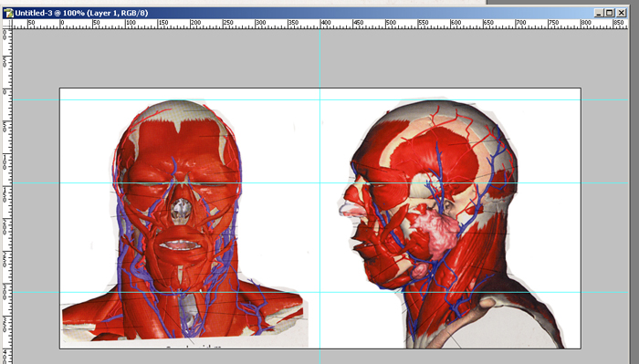Click the 'Untitled-3 @ 100% (Layer 1, RGB/8)' title
The image size is (639, 364).
81,13
